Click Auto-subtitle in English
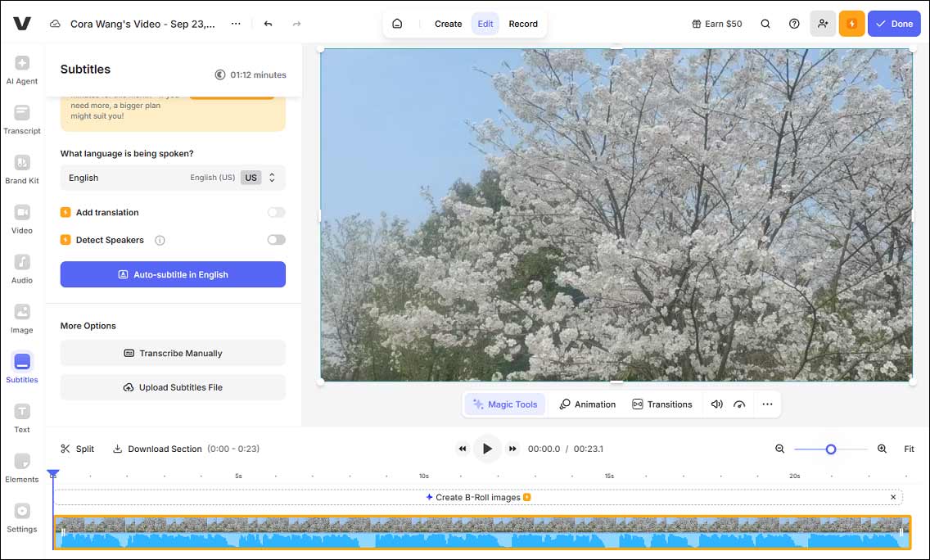Image resolution: width=930 pixels, height=560 pixels. pos(172,274)
